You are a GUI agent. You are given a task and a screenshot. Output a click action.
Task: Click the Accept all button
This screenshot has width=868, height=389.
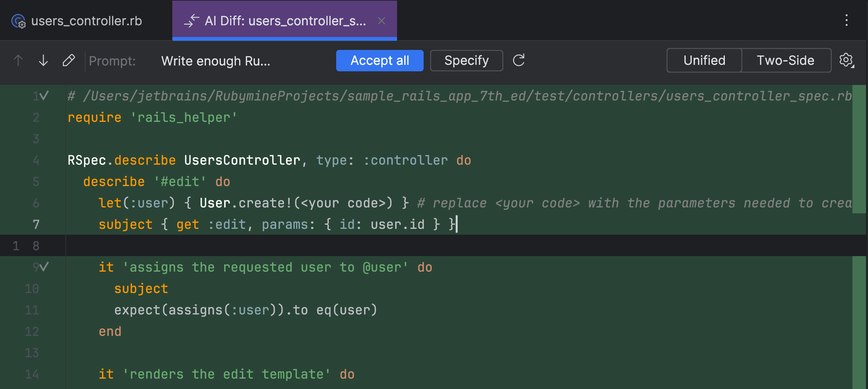tap(381, 60)
